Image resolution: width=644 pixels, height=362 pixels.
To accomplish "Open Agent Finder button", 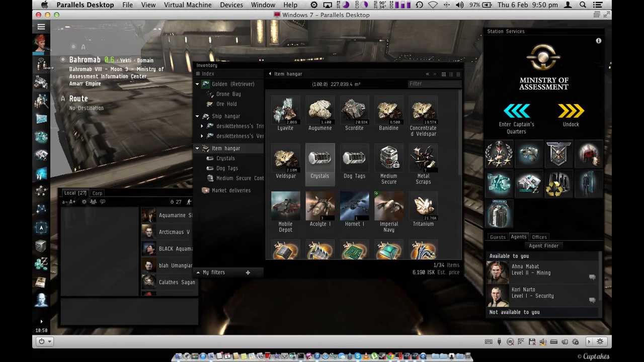I will [x=543, y=246].
